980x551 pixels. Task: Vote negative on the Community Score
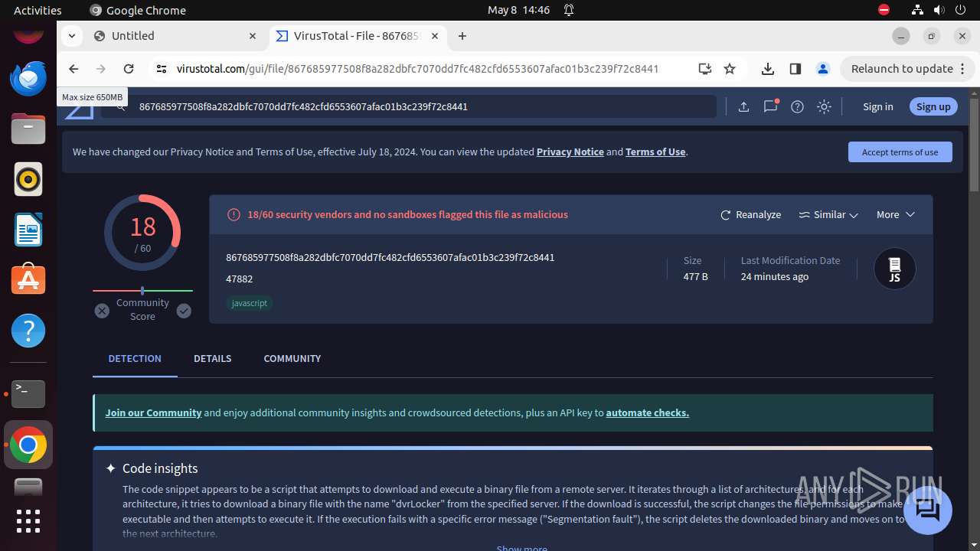(x=102, y=311)
